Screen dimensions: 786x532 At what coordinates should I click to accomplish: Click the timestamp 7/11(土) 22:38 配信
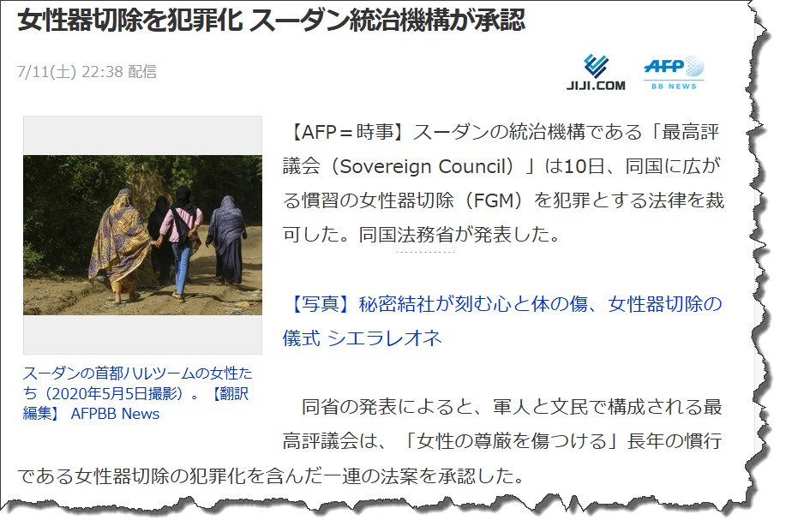pos(87,72)
